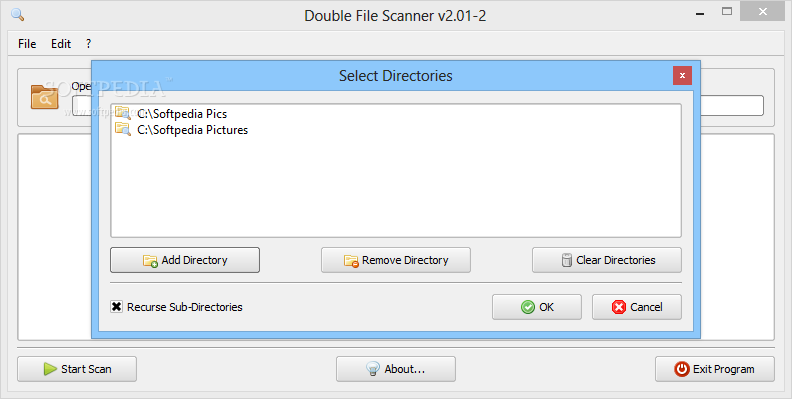Click the trash can icon on Clear Directories
The height and width of the screenshot is (399, 792).
point(567,260)
